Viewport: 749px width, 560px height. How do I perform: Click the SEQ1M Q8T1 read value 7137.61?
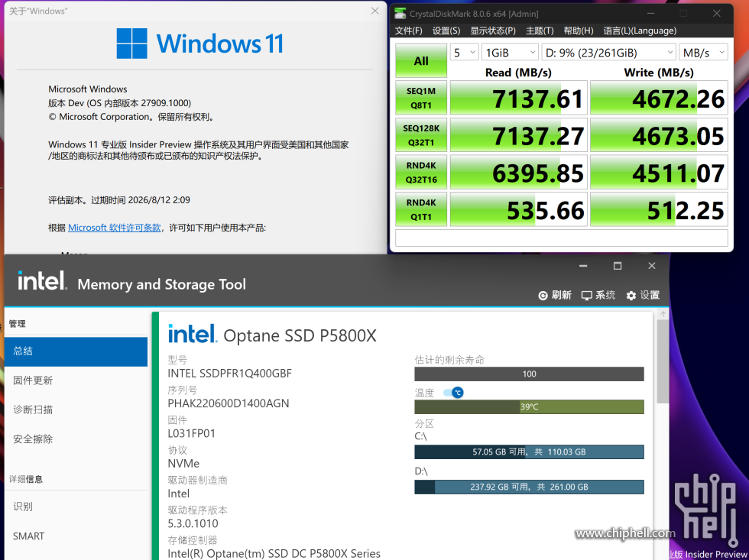[x=519, y=98]
